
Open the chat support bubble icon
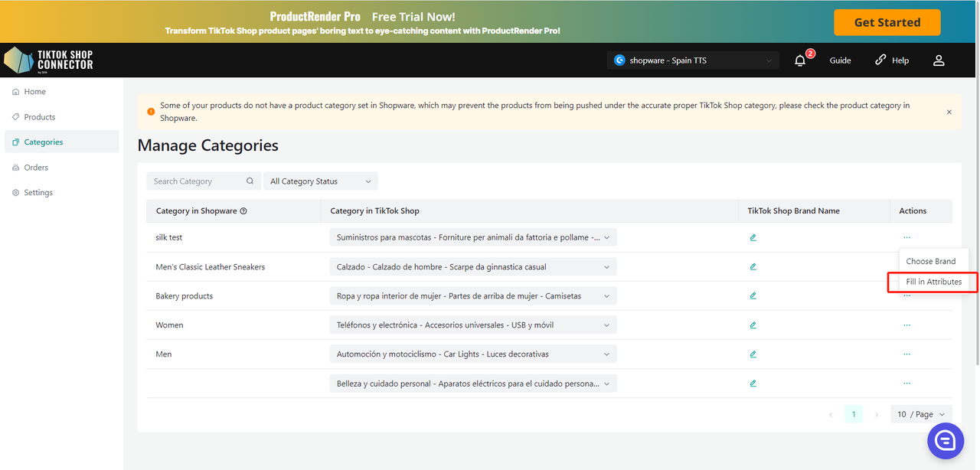tap(945, 440)
